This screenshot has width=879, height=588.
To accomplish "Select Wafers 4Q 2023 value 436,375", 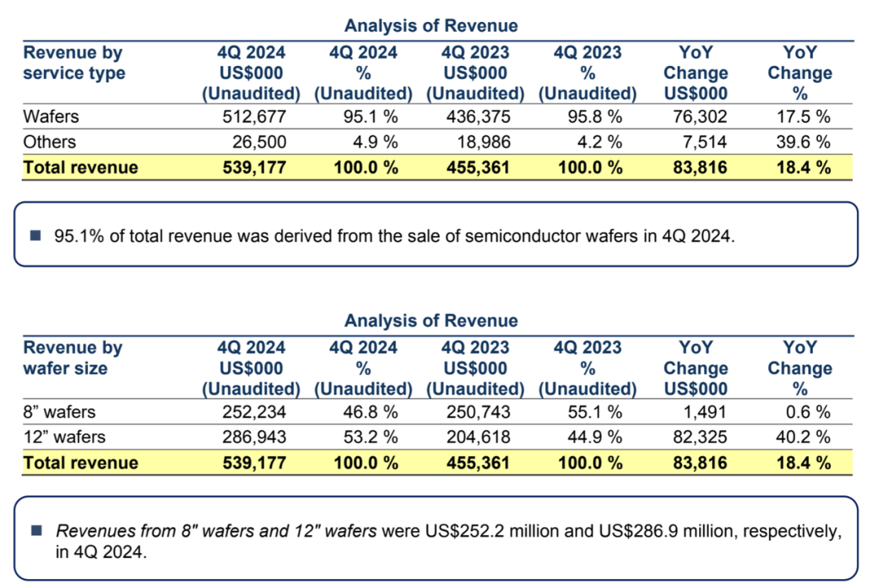I will [479, 116].
